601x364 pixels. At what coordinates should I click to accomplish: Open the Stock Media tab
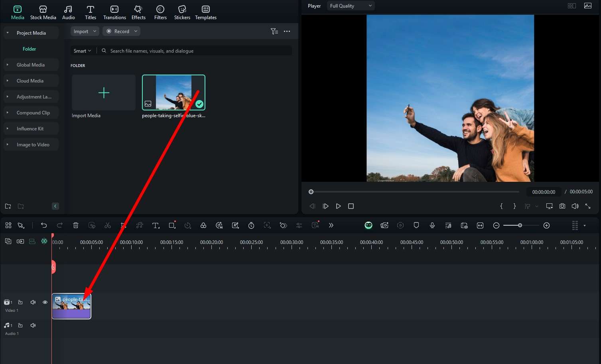point(43,12)
